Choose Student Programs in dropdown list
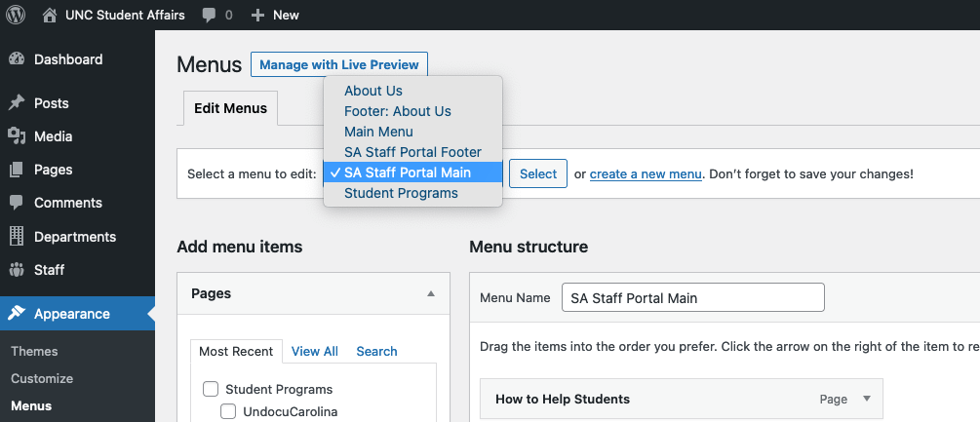Viewport: 980px width, 422px height. pyautogui.click(x=412, y=193)
